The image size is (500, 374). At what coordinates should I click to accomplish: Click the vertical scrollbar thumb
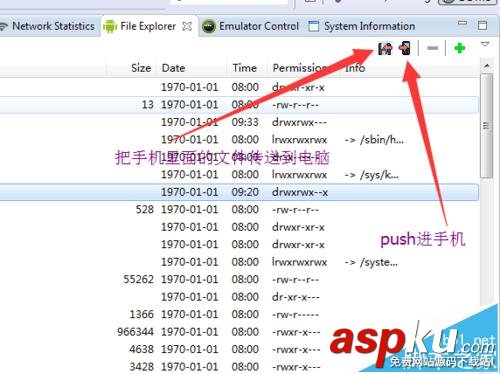(487, 126)
